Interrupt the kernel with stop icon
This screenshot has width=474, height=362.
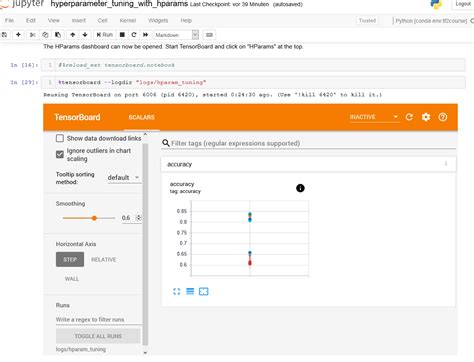[x=122, y=35]
